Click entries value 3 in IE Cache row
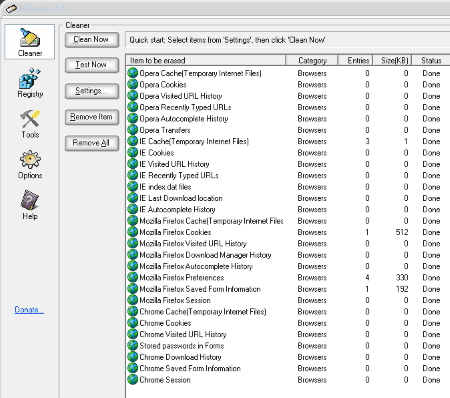450x398 pixels. [x=367, y=141]
